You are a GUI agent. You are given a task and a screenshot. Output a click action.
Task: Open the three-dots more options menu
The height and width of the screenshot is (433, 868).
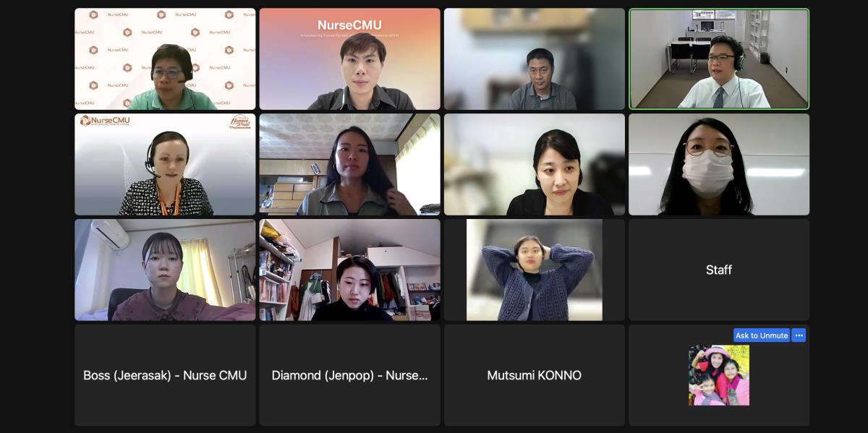pos(799,335)
